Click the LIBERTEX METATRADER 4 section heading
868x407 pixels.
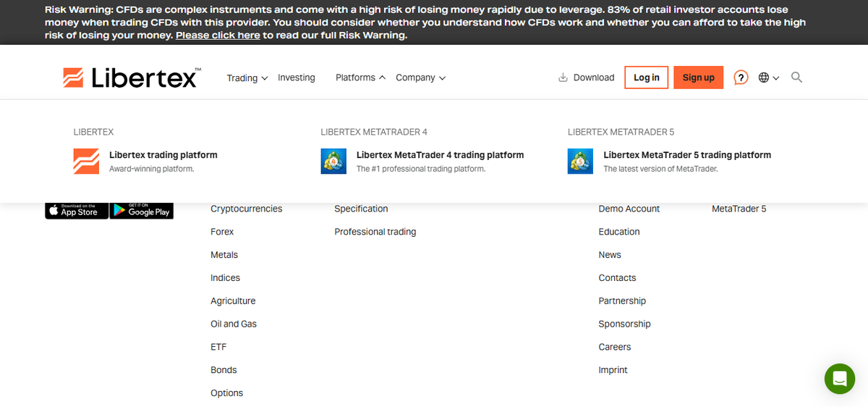point(374,132)
